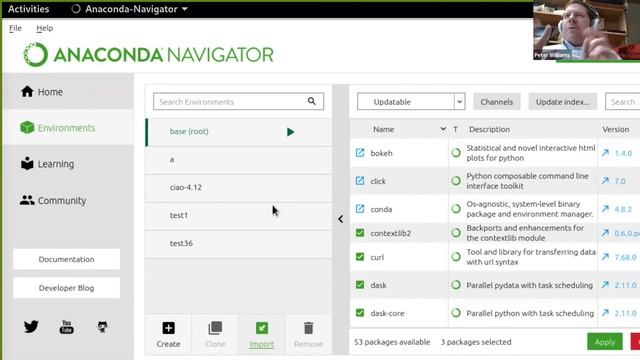
Task: Click the upgrade arrow next to click version 7.0
Action: 605,180
